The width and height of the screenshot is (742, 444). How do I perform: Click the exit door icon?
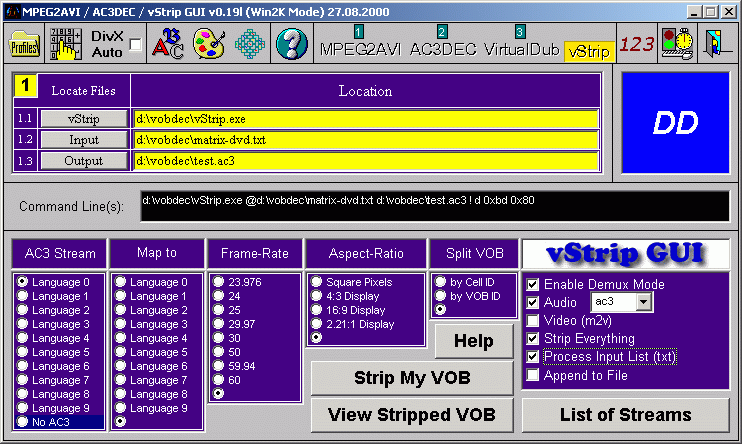[x=716, y=44]
